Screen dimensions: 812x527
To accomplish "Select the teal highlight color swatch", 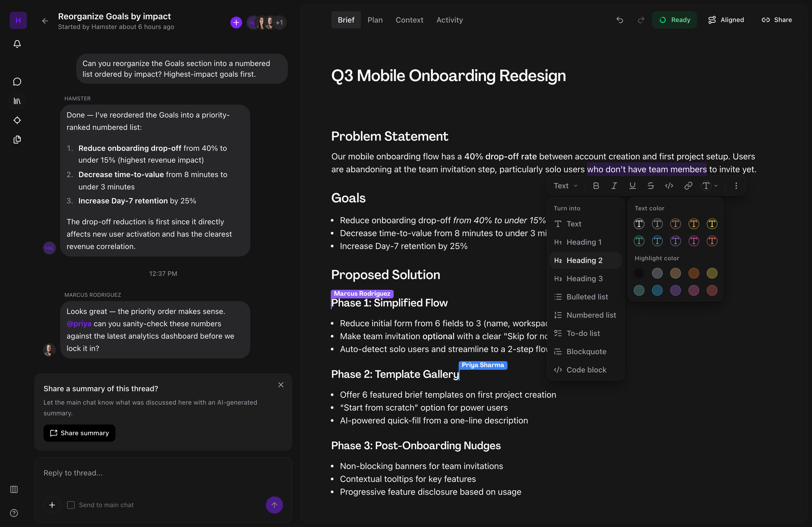I will pyautogui.click(x=657, y=290).
